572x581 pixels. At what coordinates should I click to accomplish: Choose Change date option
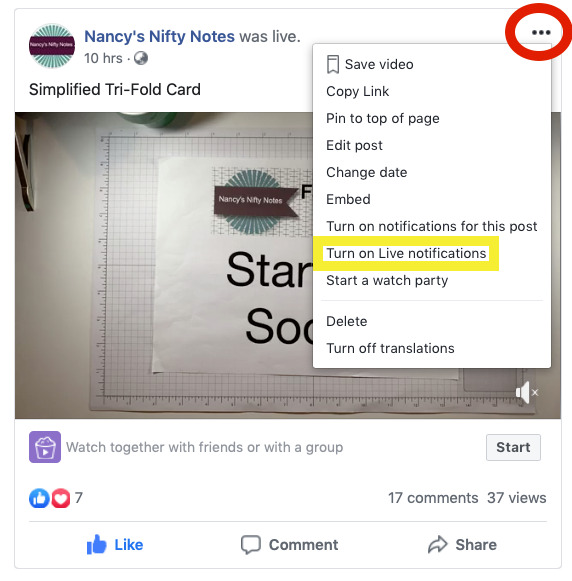366,172
